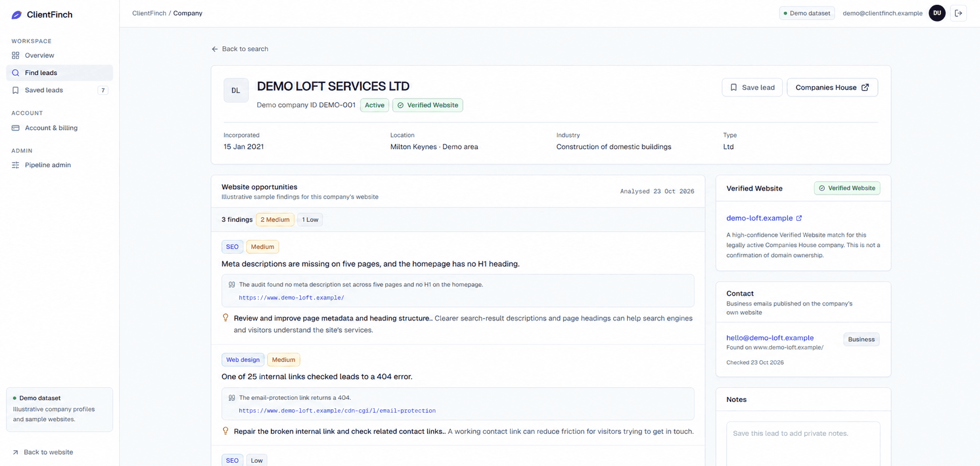Click the Demo dataset badge in header
The height and width of the screenshot is (466, 980).
(807, 13)
